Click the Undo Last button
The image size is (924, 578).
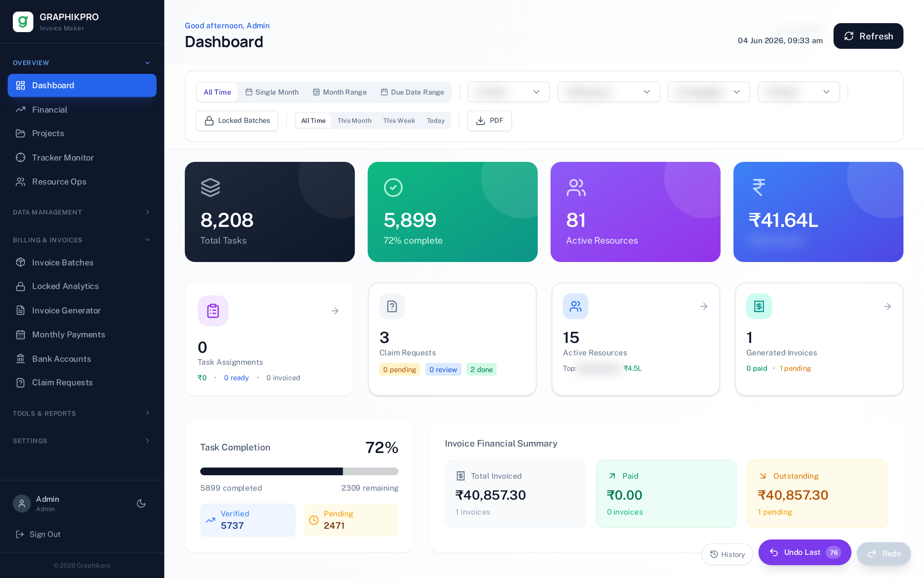click(805, 552)
